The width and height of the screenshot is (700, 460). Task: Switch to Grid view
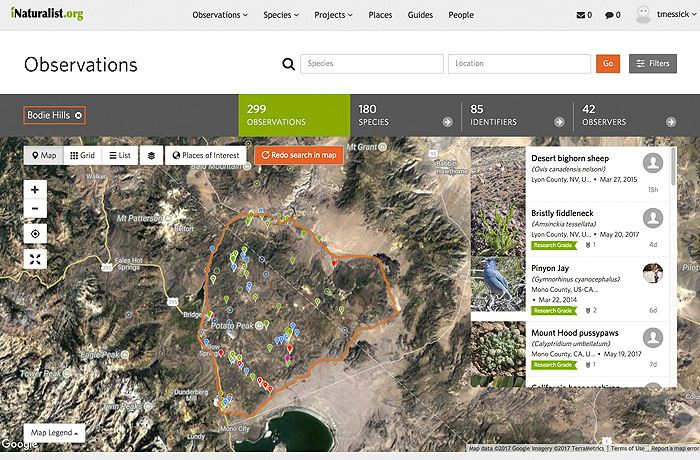coord(82,155)
